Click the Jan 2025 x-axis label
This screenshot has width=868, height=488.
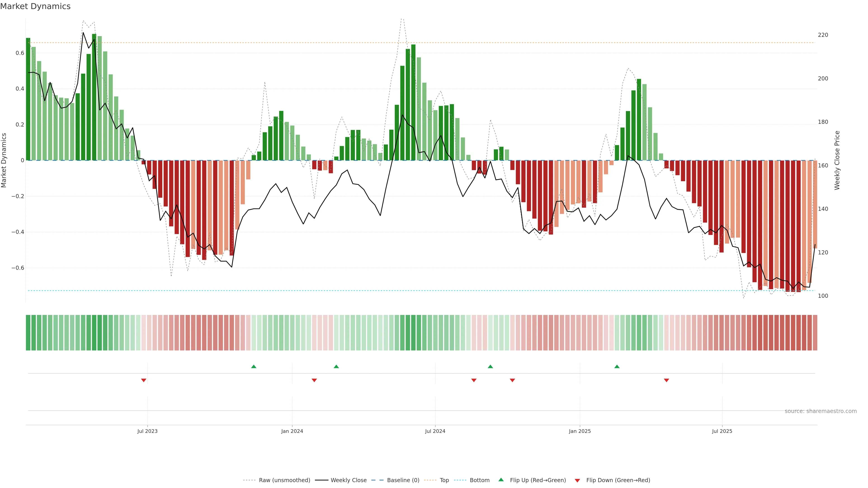click(580, 431)
